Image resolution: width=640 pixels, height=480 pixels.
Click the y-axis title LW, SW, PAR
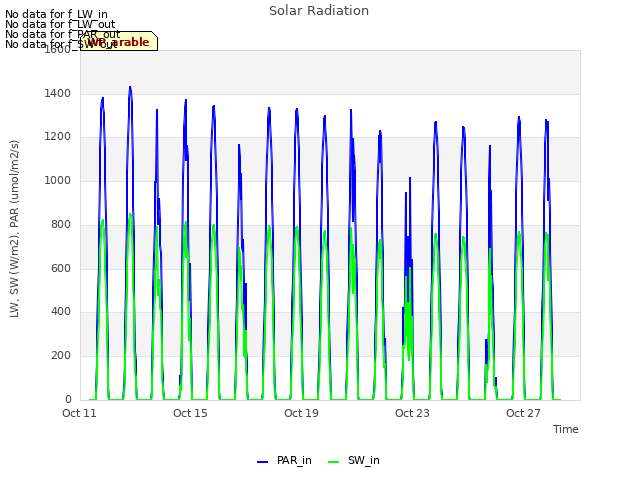point(14,229)
